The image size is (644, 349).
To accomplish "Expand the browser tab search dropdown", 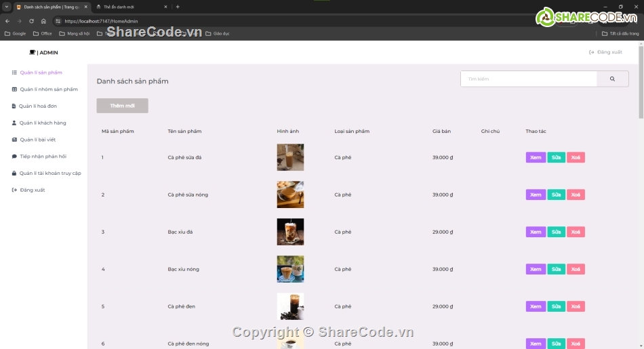I will [x=6, y=7].
